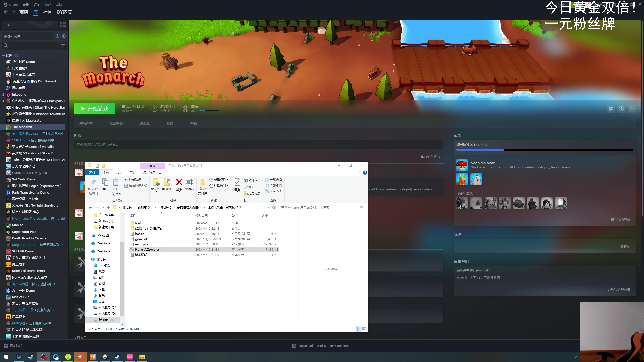644x362 pixels.
Task: Expand the 游戏和软件 dropdown
Action: (x=50, y=36)
